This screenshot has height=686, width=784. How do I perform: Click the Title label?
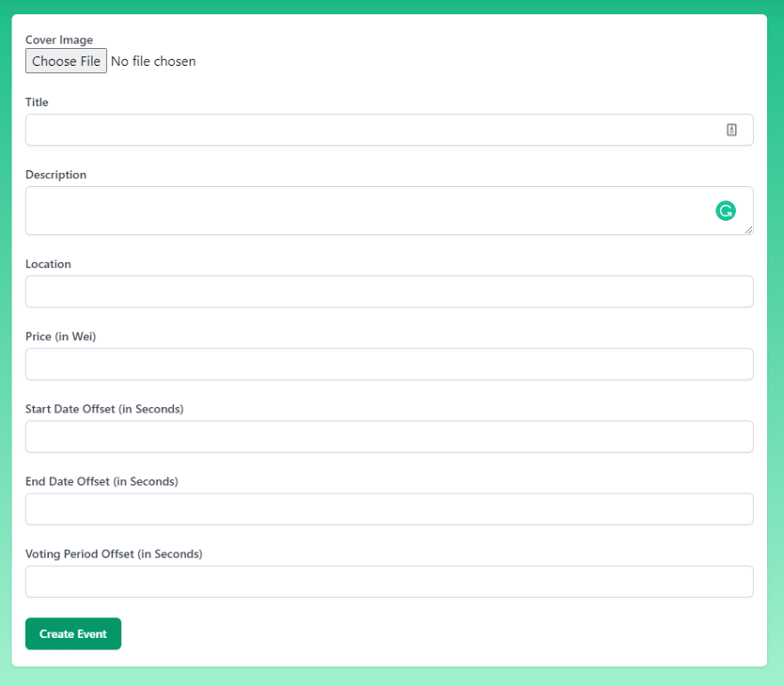[37, 102]
